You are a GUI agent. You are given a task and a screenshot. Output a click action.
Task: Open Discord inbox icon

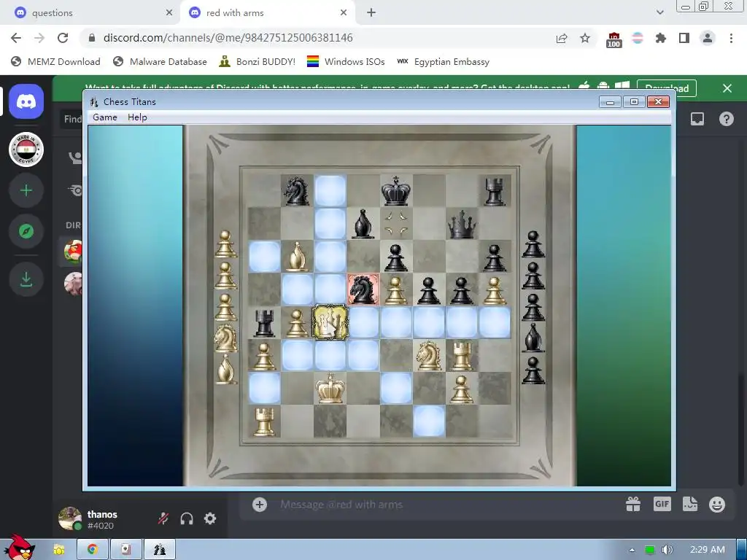pyautogui.click(x=697, y=119)
